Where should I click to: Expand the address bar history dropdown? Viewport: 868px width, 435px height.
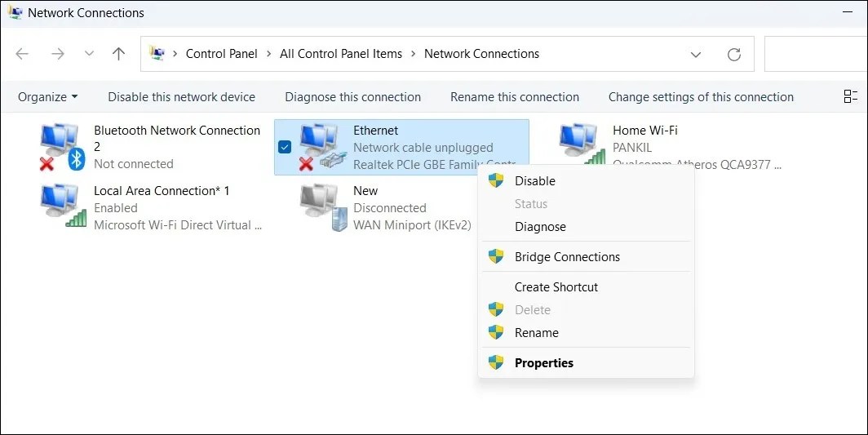(x=696, y=55)
